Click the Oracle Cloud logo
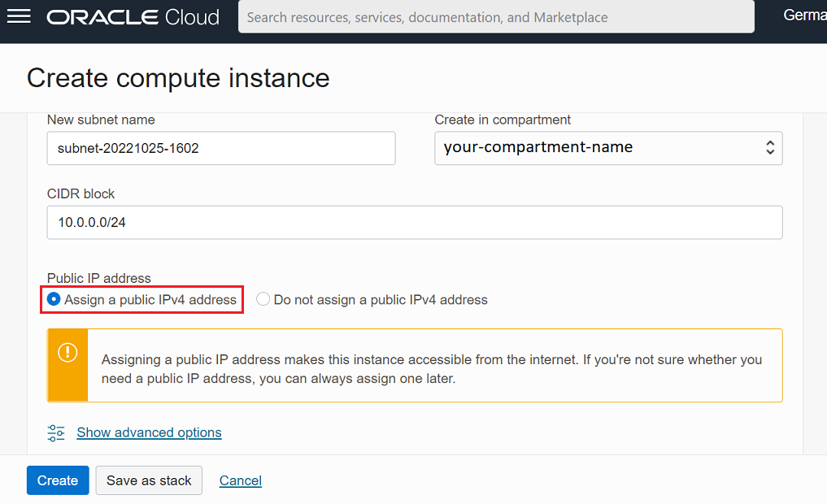 pos(133,16)
